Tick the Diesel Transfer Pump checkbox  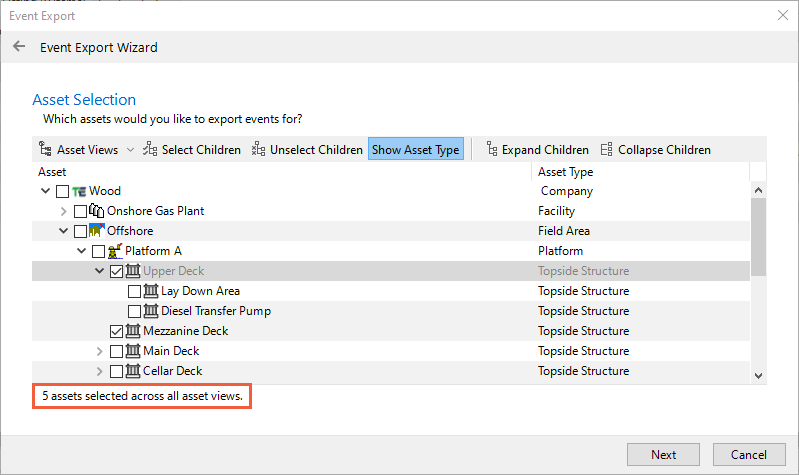pos(135,311)
